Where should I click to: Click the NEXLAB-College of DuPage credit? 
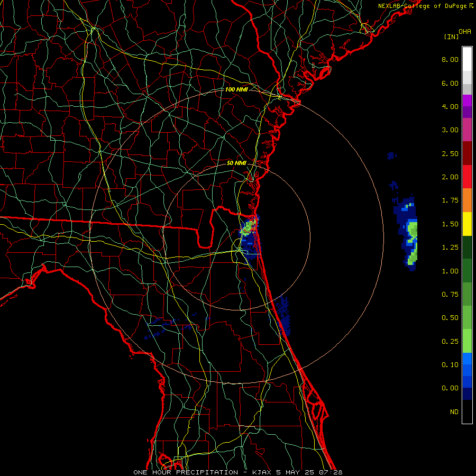[x=425, y=6]
